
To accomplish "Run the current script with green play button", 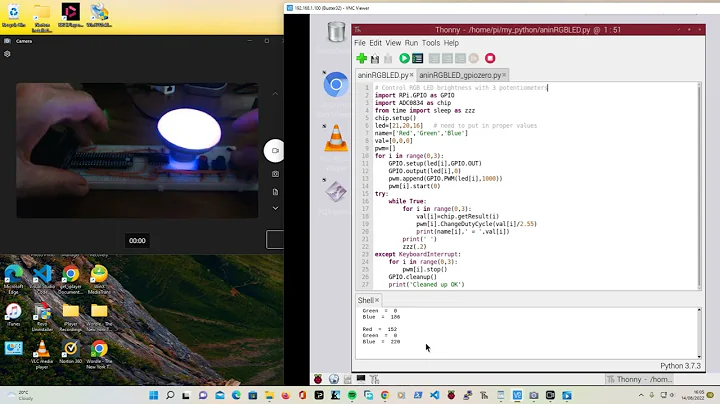I will point(404,58).
